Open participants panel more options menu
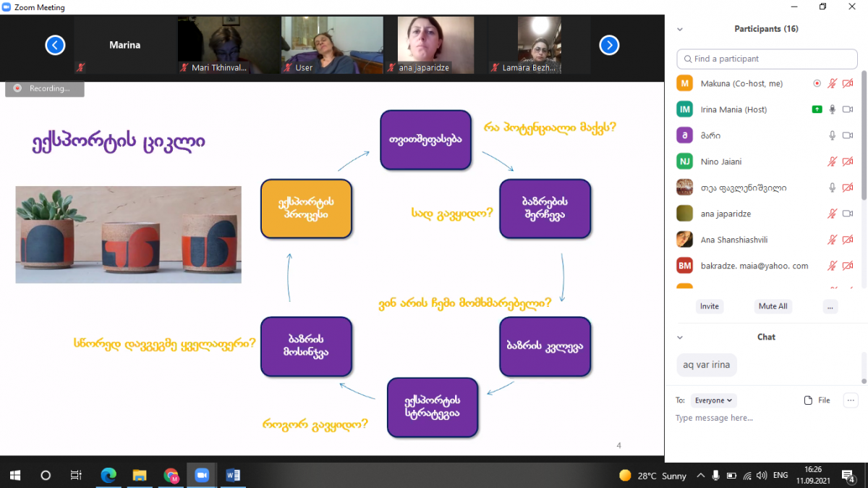868x488 pixels. (830, 306)
